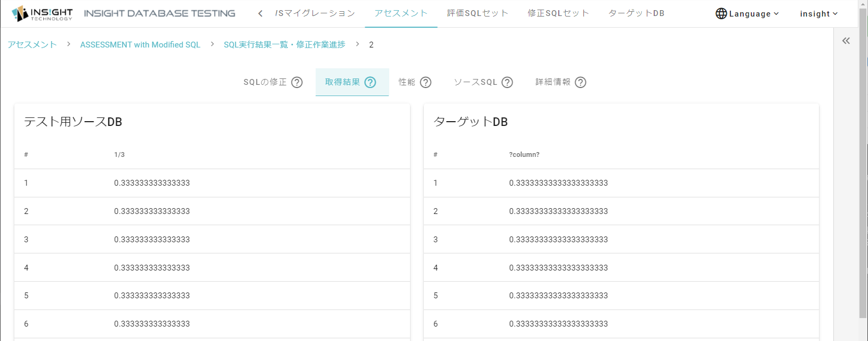Collapse side panel with double chevron
Viewport: 868px width, 341px height.
click(x=846, y=41)
